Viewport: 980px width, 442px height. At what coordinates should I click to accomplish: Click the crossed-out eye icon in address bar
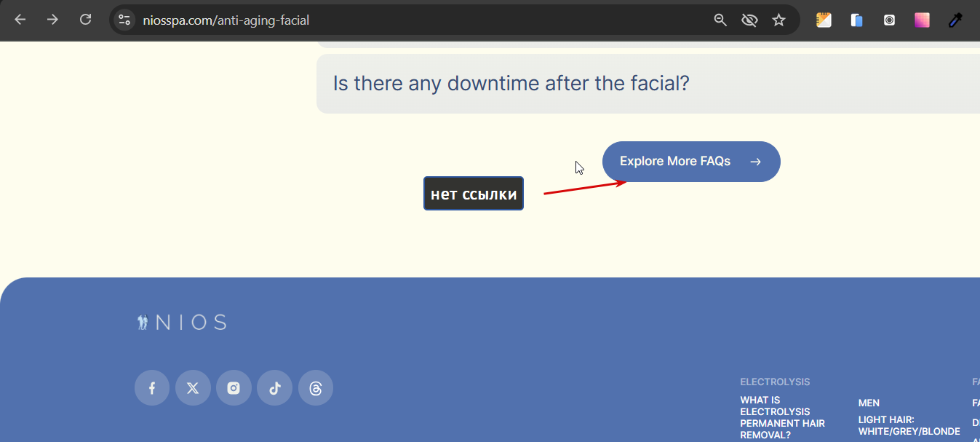(749, 20)
